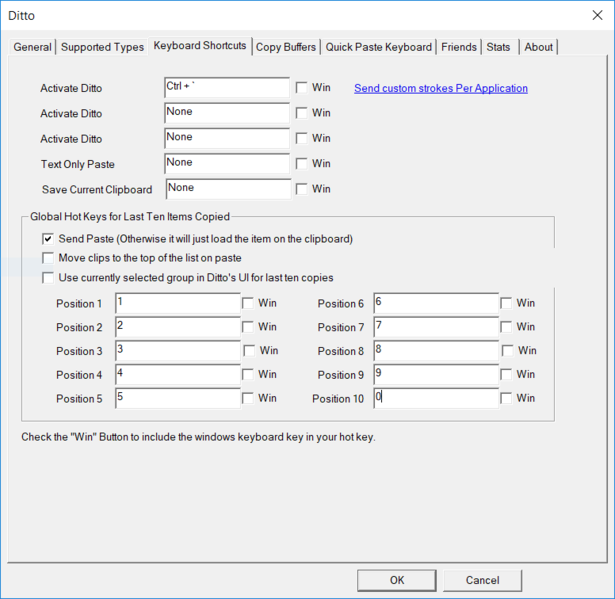
Task: Tick the Win checkbox for Position 3
Action: [x=249, y=351]
